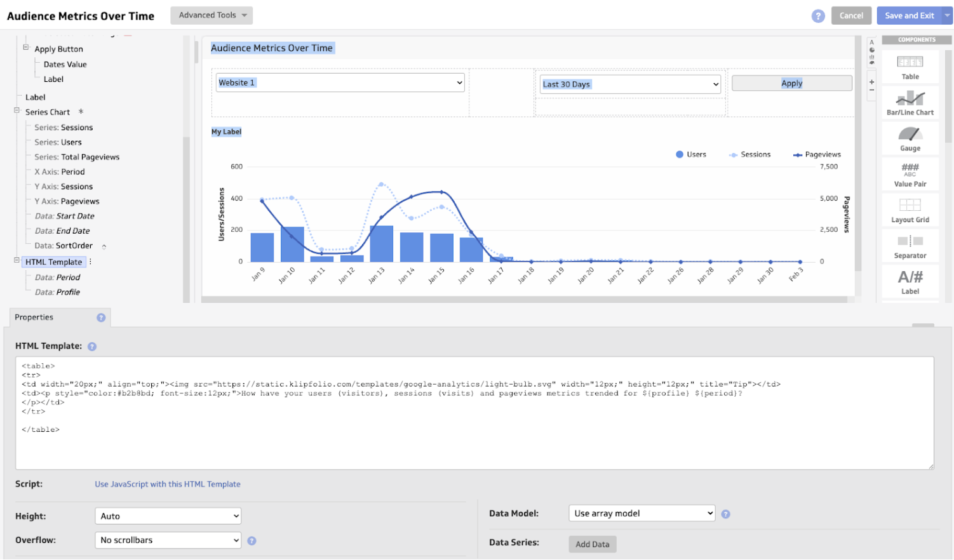The height and width of the screenshot is (560, 954).
Task: Open the Website 1 dropdown
Action: point(340,83)
